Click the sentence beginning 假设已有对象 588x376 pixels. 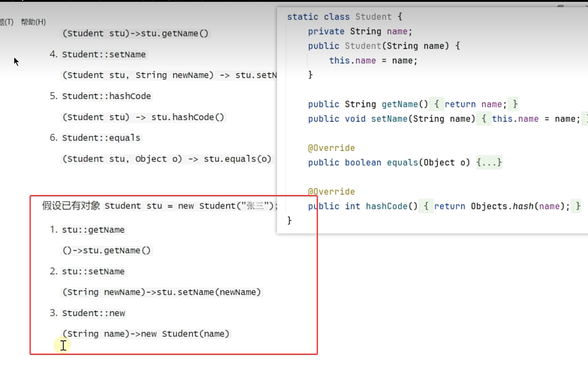pos(160,206)
